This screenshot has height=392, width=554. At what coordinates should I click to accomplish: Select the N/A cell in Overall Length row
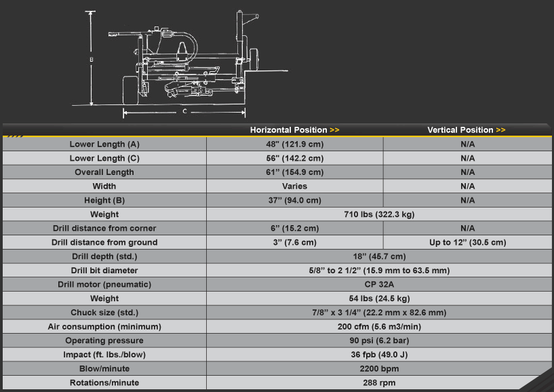click(x=467, y=172)
